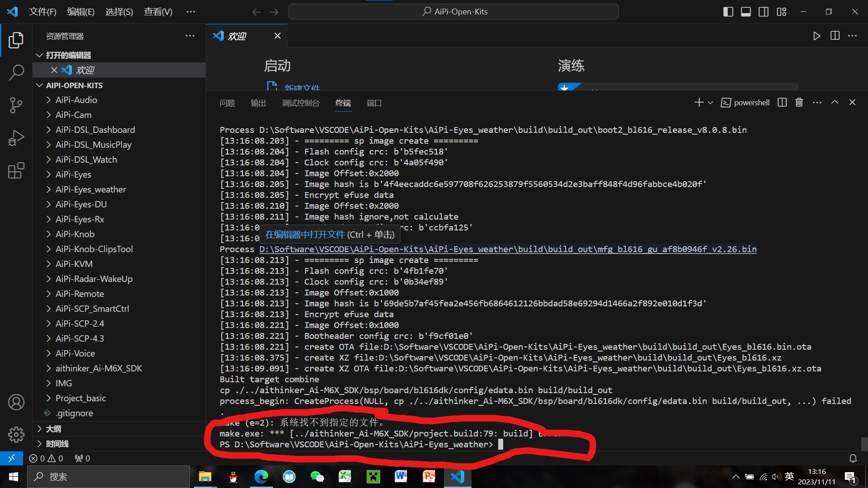Open editor more actions ellipsis
The width and height of the screenshot is (868, 488).
853,36
